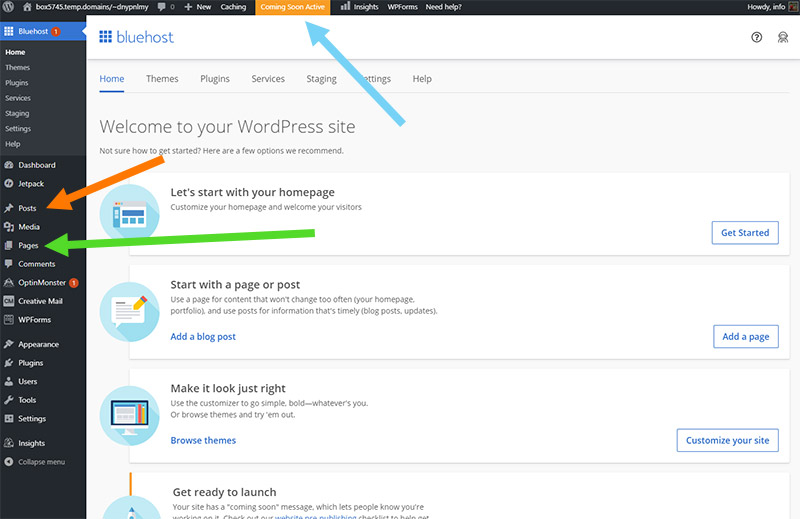Open the Insights bar chart icon
This screenshot has height=519, width=800.
coord(345,6)
